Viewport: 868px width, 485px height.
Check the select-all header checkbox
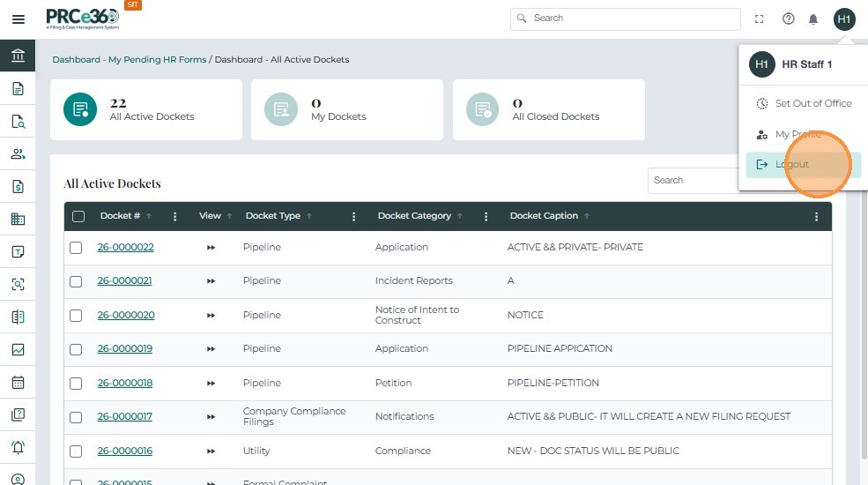click(x=78, y=216)
